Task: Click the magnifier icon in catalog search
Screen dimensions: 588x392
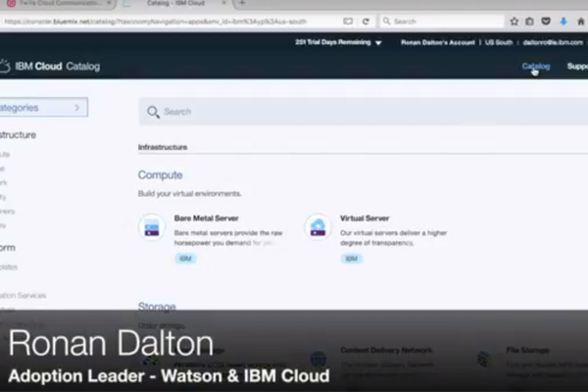Action: pos(153,112)
